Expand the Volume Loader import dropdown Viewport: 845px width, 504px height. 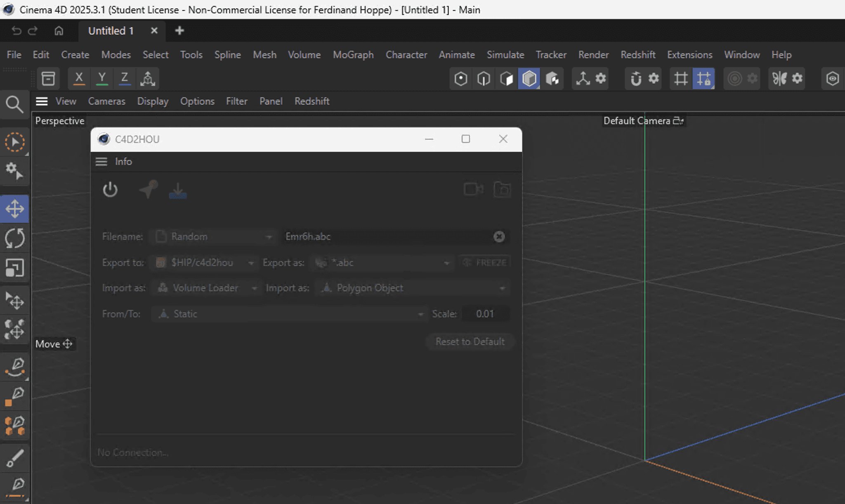[255, 288]
